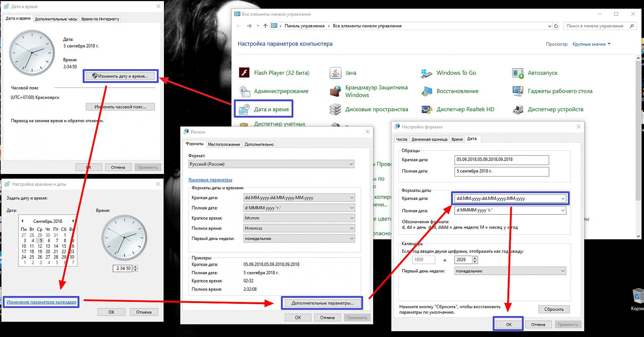
Task: Switch to the Числа tab
Action: point(402,139)
